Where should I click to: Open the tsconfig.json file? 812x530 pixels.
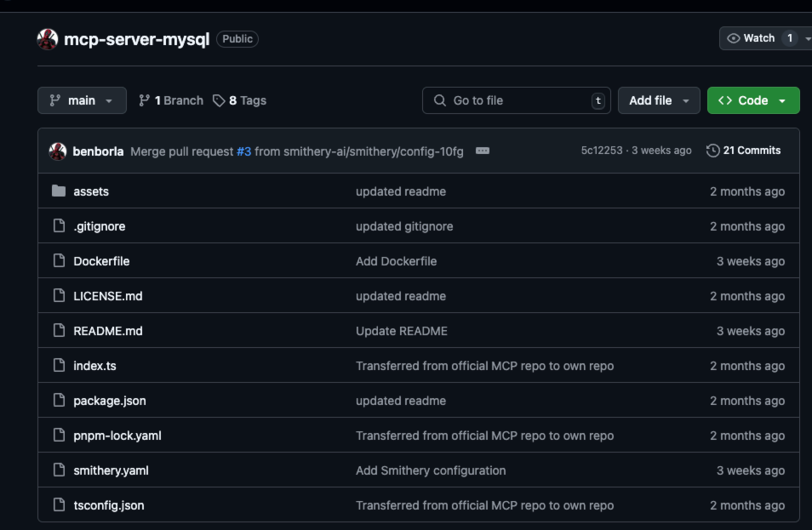109,505
